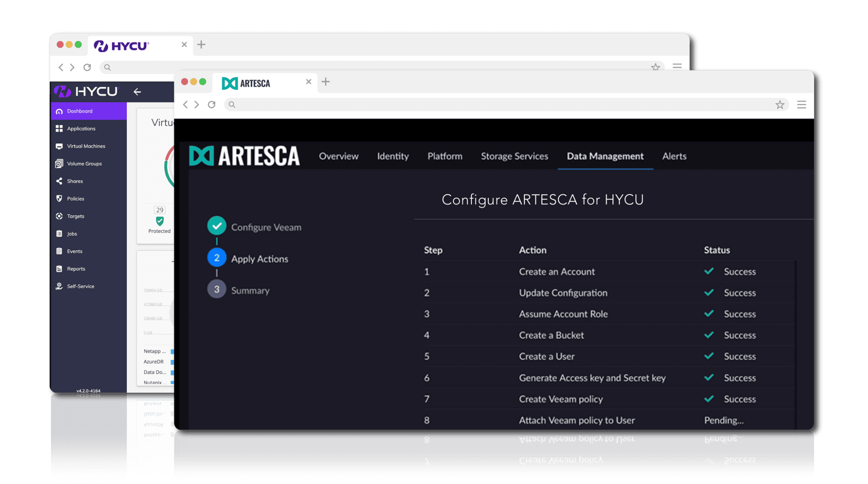Select step 2 Apply Actions
Image resolution: width=868 pixels, height=484 pixels.
[248, 258]
